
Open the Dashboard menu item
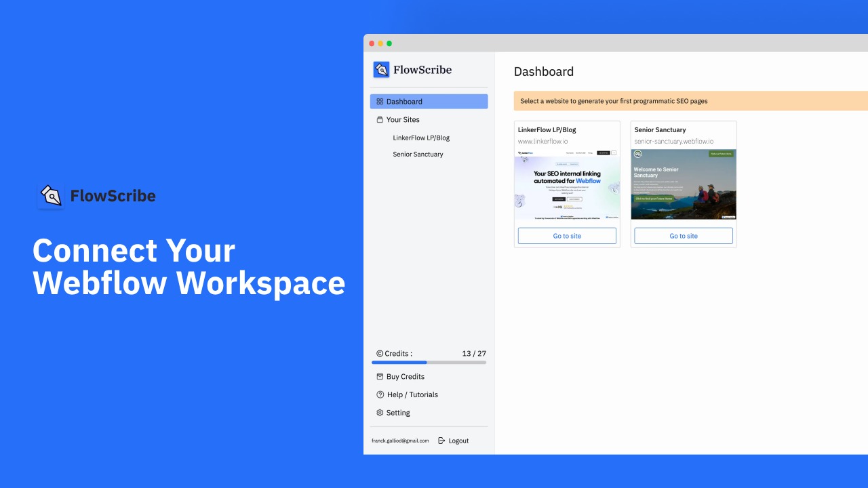(429, 102)
